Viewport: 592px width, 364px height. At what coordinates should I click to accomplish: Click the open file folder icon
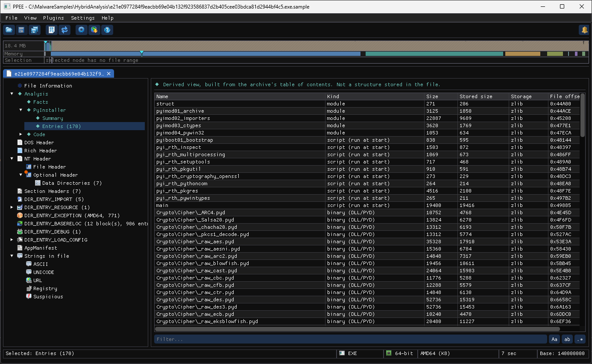[x=9, y=30]
